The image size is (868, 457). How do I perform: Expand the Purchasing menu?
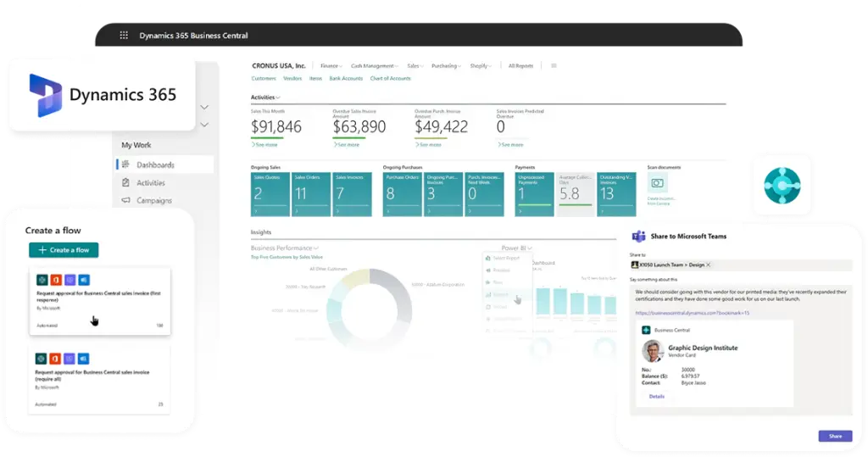tap(446, 65)
